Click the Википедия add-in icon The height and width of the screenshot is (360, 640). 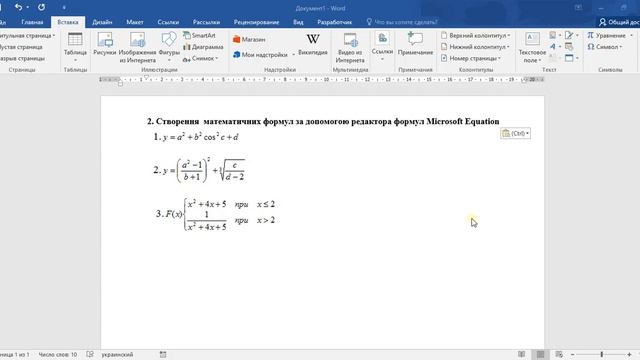tap(313, 44)
